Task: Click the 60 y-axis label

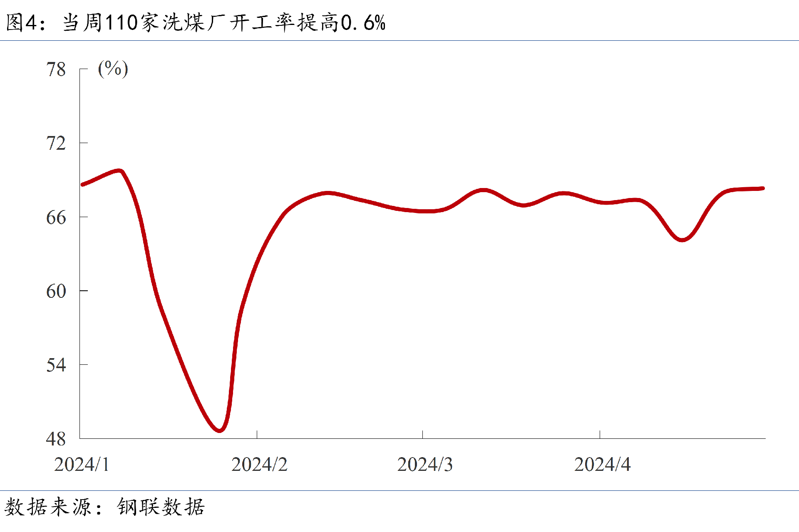Action: [x=56, y=291]
